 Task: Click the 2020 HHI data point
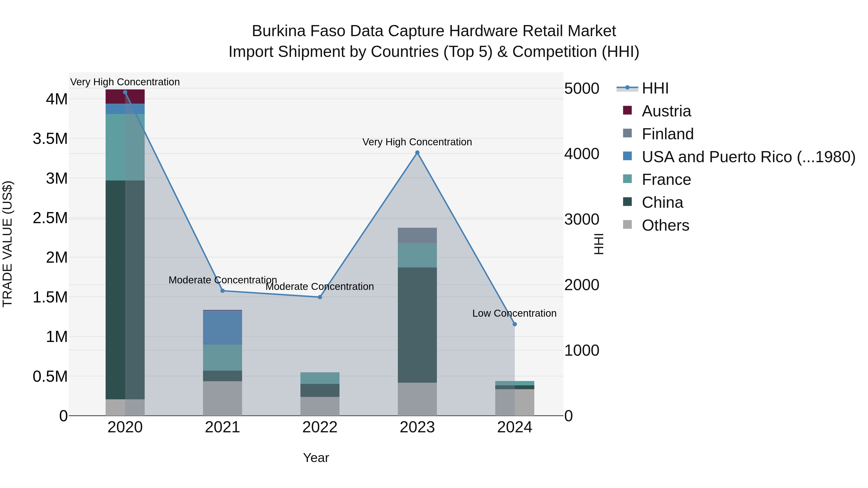pos(125,92)
